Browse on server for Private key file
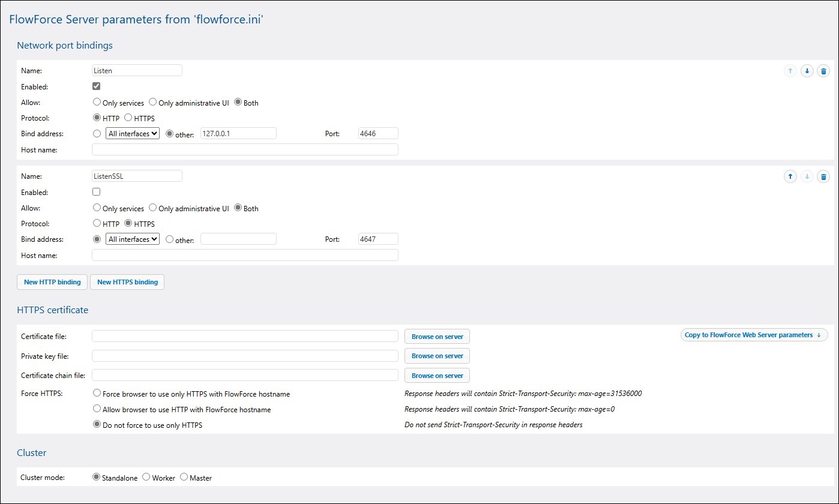This screenshot has width=839, height=504. pyautogui.click(x=437, y=356)
